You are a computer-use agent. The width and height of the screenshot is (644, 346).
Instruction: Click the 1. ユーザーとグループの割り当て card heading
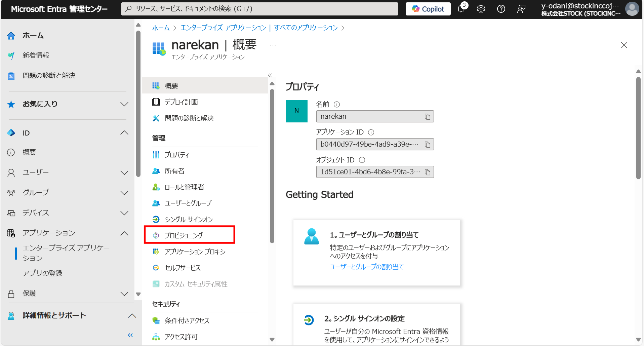374,235
